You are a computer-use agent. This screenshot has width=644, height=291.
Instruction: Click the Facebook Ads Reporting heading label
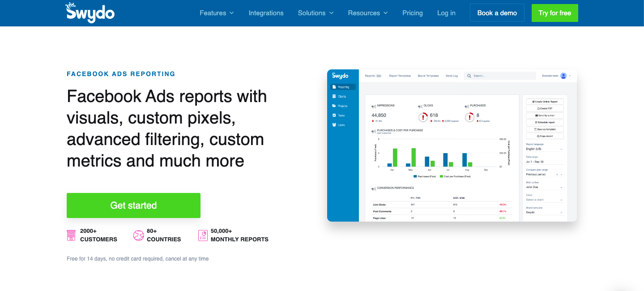121,74
